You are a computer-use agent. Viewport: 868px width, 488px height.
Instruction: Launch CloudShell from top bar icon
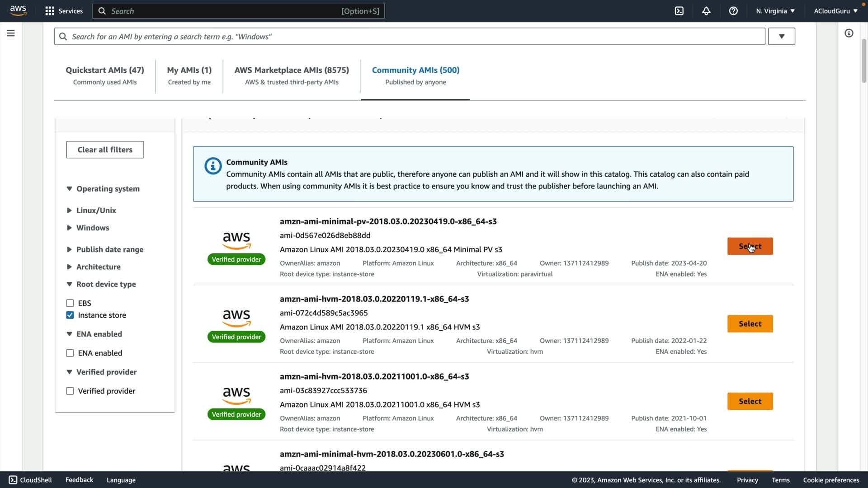[x=679, y=11]
